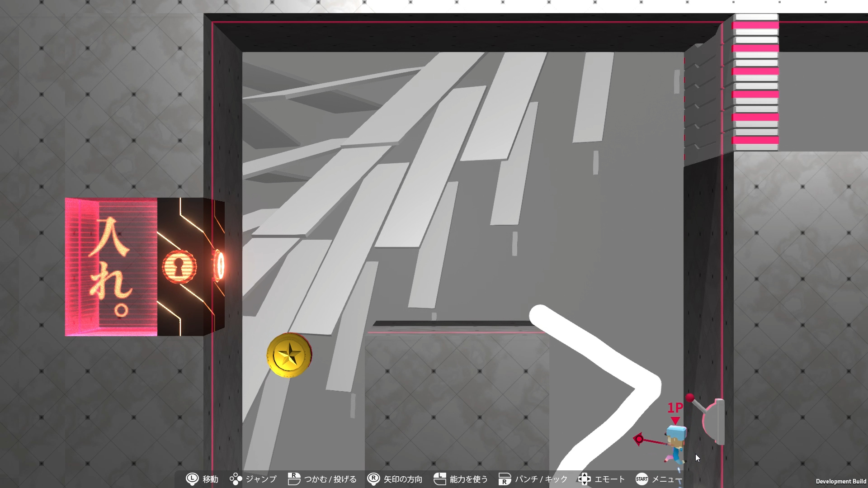Viewport: 868px width, 488px height.
Task: Click the D-pad emote icon
Action: coord(584,479)
